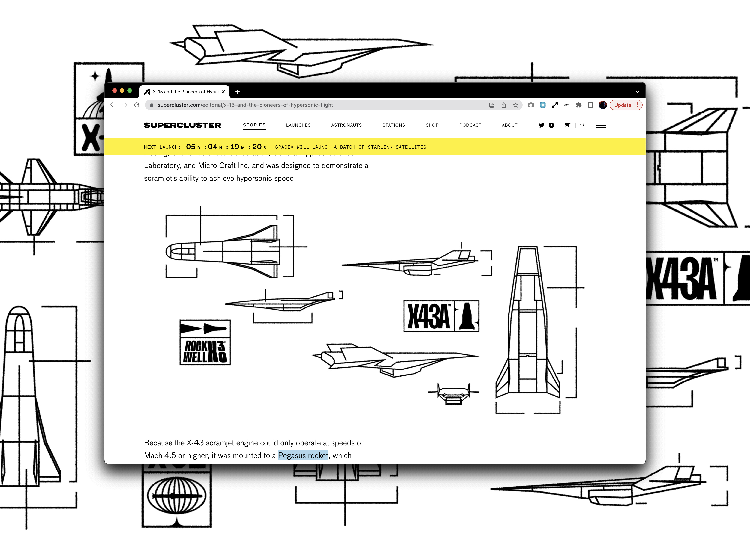Click the camera screenshot extension icon

click(531, 105)
